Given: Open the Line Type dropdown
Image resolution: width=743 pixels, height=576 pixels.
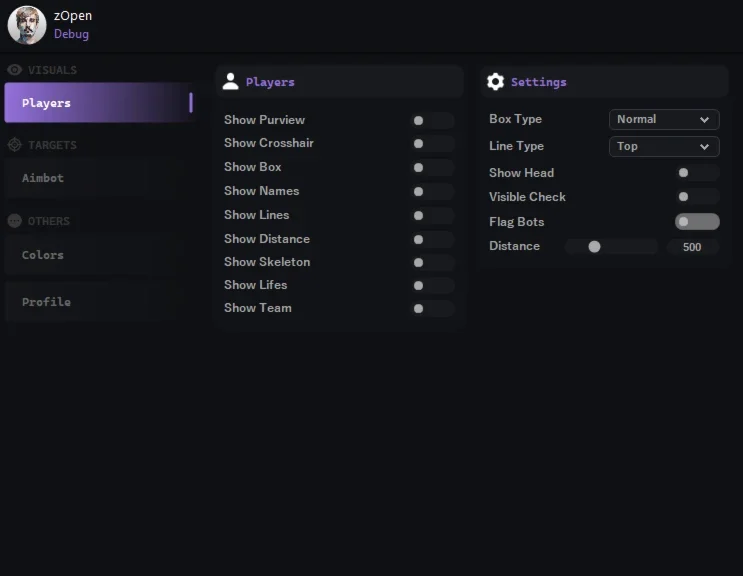Looking at the screenshot, I should click(x=664, y=146).
